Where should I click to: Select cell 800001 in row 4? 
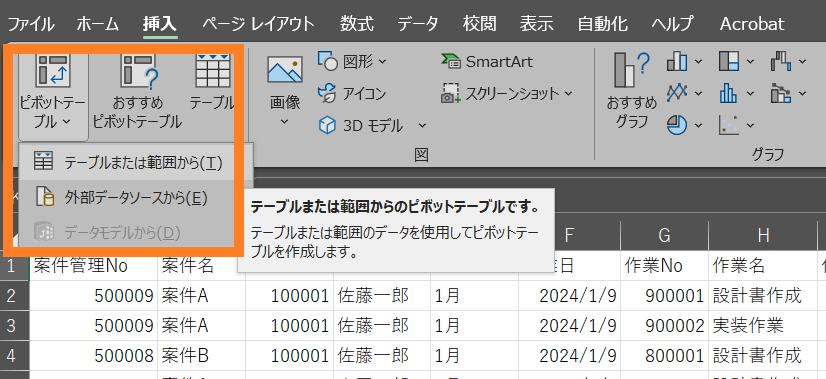pos(664,355)
